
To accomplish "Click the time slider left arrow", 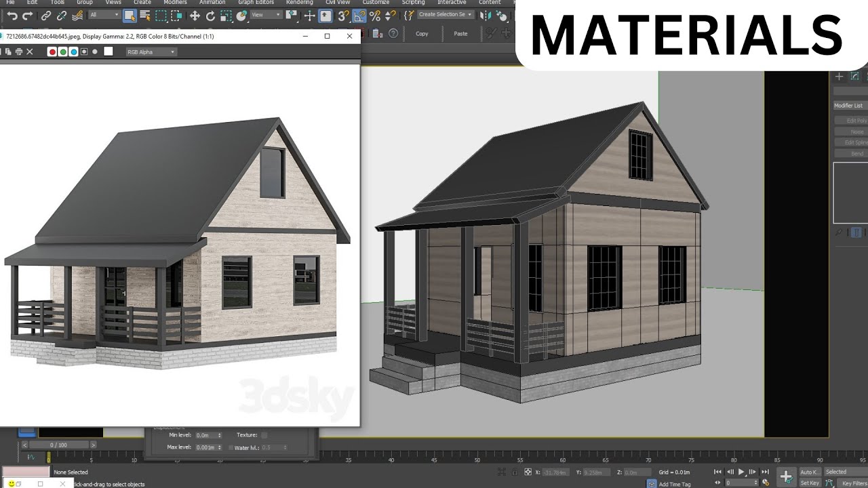I will pyautogui.click(x=24, y=445).
